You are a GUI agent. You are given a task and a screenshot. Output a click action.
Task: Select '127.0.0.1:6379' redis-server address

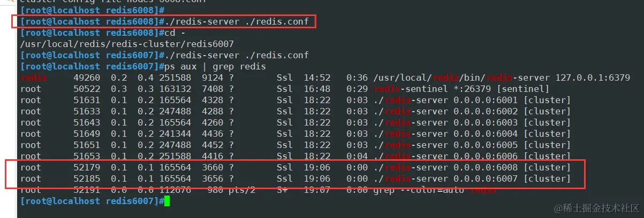(x=593, y=78)
